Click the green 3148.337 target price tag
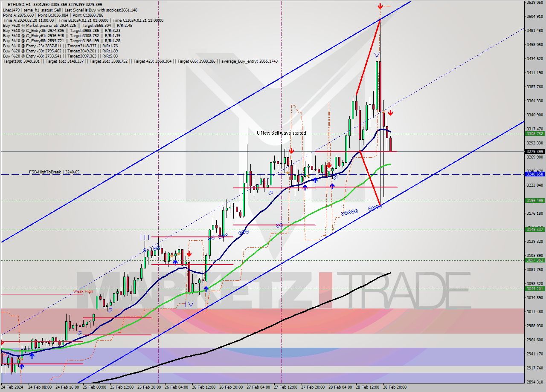 (x=534, y=230)
